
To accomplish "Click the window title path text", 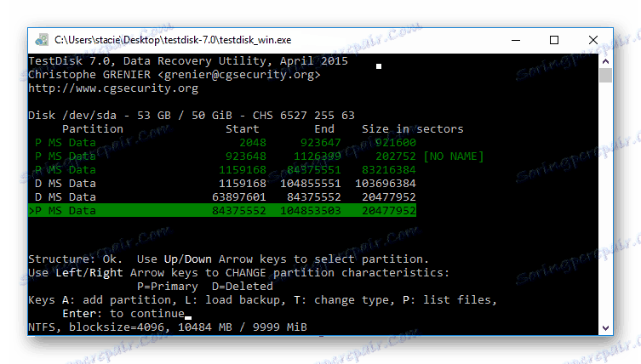I will [x=173, y=40].
